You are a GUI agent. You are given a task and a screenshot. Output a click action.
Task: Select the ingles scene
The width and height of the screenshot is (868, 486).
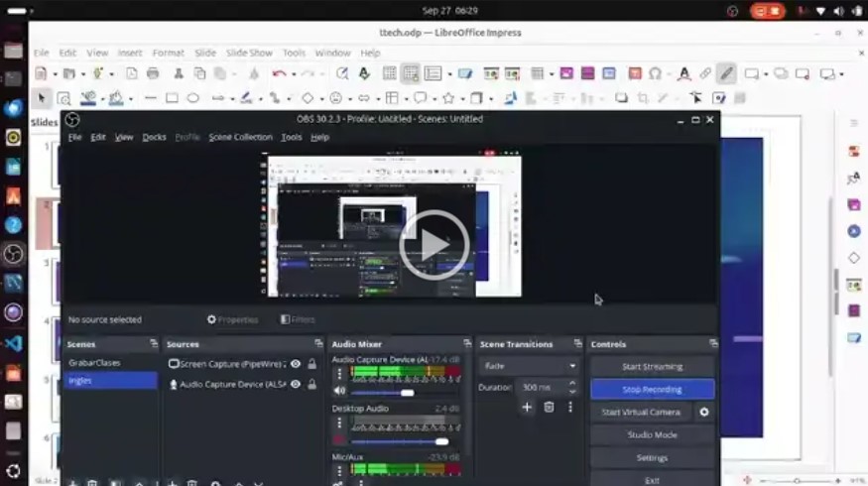(111, 380)
